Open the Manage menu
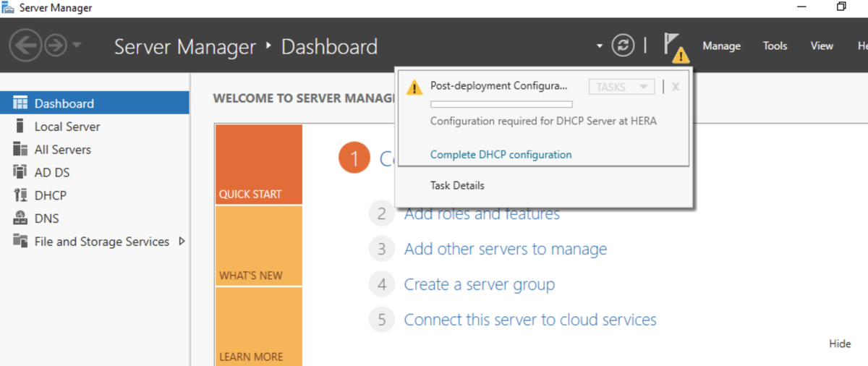The image size is (868, 366). (x=721, y=46)
